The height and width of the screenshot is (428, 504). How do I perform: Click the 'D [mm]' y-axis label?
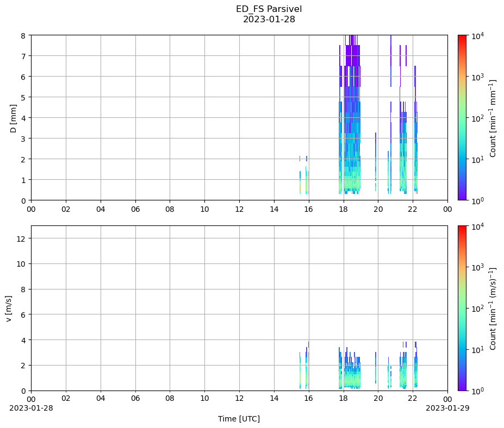[13, 118]
